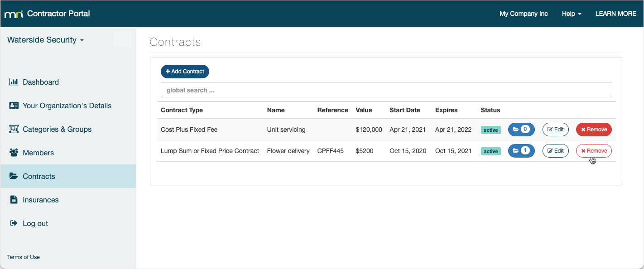
Task: Click the Dashboard bar chart icon
Action: [x=14, y=82]
